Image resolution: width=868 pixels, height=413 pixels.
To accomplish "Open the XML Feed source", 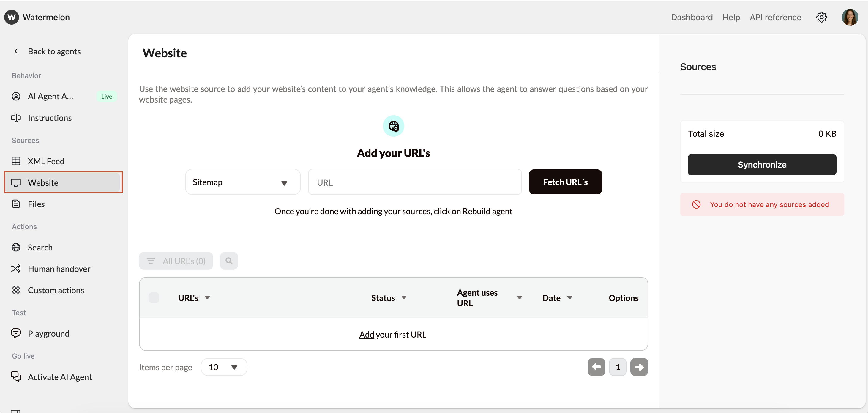I will [x=46, y=161].
